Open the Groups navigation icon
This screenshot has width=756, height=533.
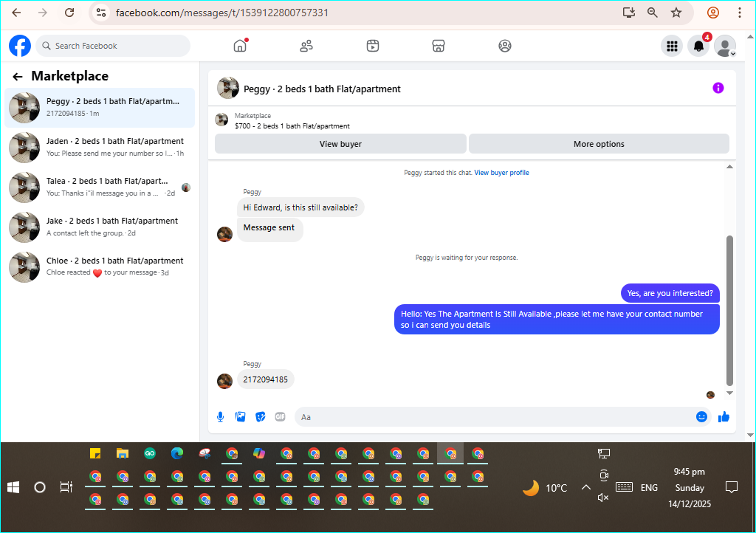pyautogui.click(x=505, y=46)
